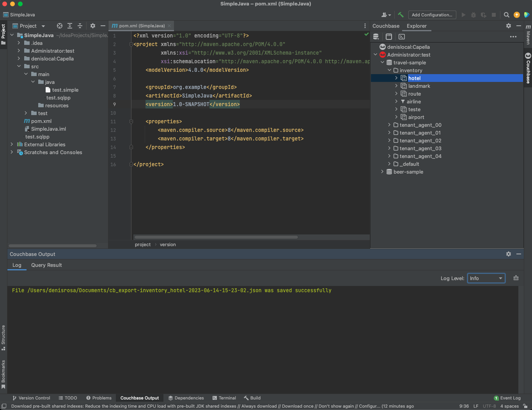Screen dimensions: 532x410
Task: Click Add New Connection database icon
Action: tap(376, 37)
